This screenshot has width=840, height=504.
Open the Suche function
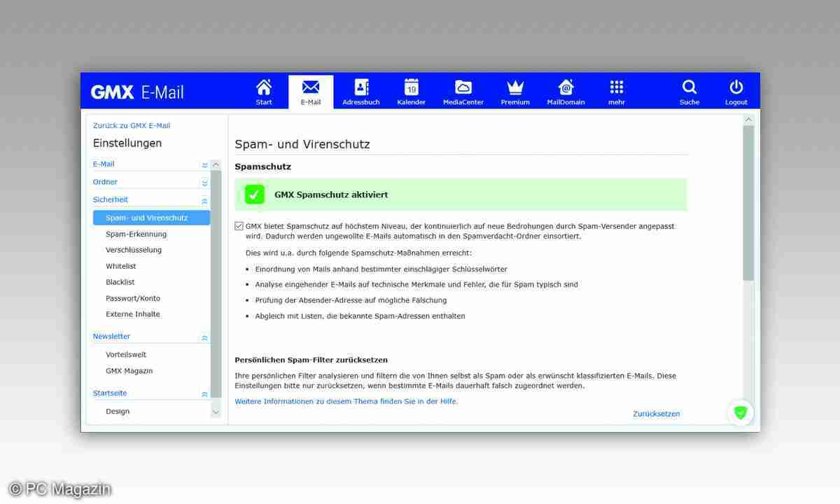(689, 91)
